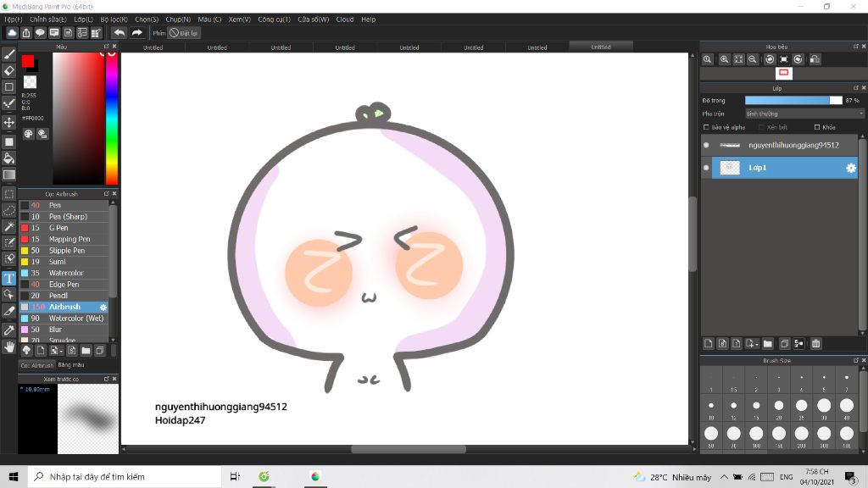Toggle visibility of Lớp1 layer
This screenshot has width=868, height=488.
706,168
